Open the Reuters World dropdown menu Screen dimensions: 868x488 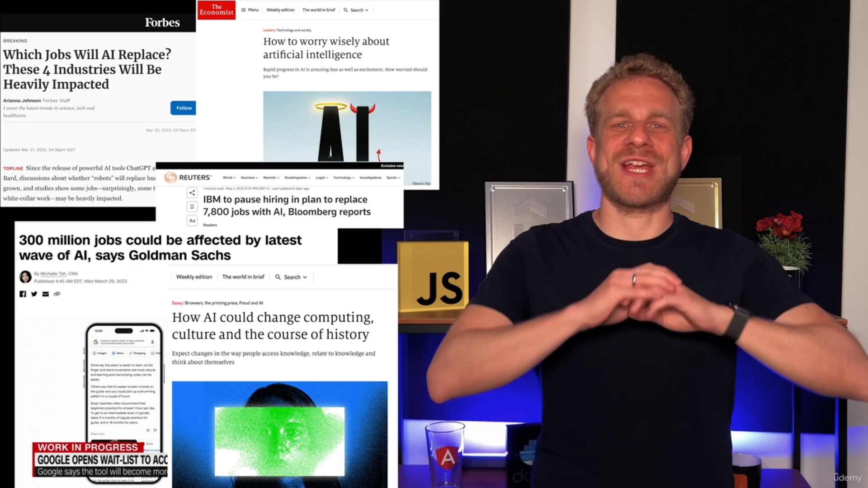click(x=228, y=178)
